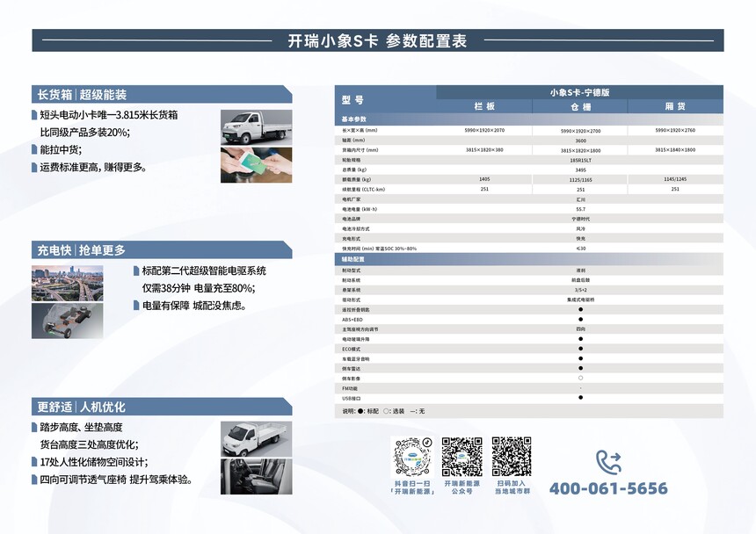756x534 pixels.
Task: Click the standard dot in 电动玻璃升降 row
Action: point(580,339)
